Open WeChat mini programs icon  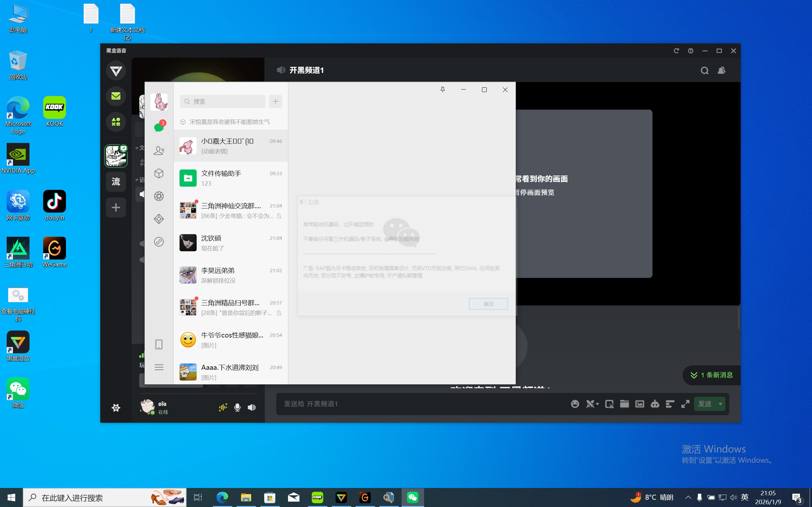point(159,242)
